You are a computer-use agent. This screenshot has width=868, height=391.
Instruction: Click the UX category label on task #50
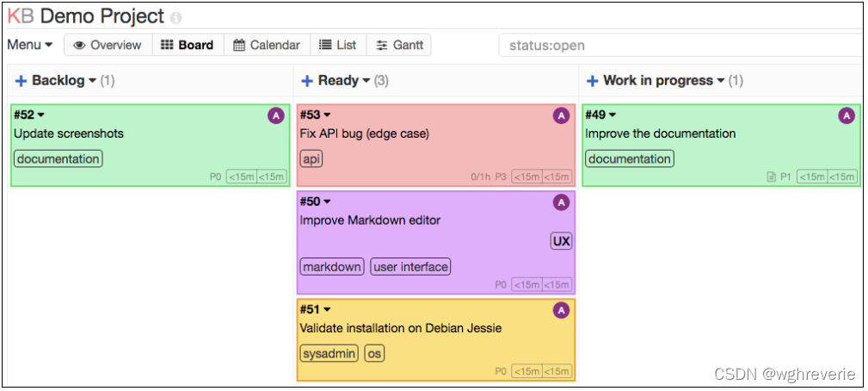562,242
